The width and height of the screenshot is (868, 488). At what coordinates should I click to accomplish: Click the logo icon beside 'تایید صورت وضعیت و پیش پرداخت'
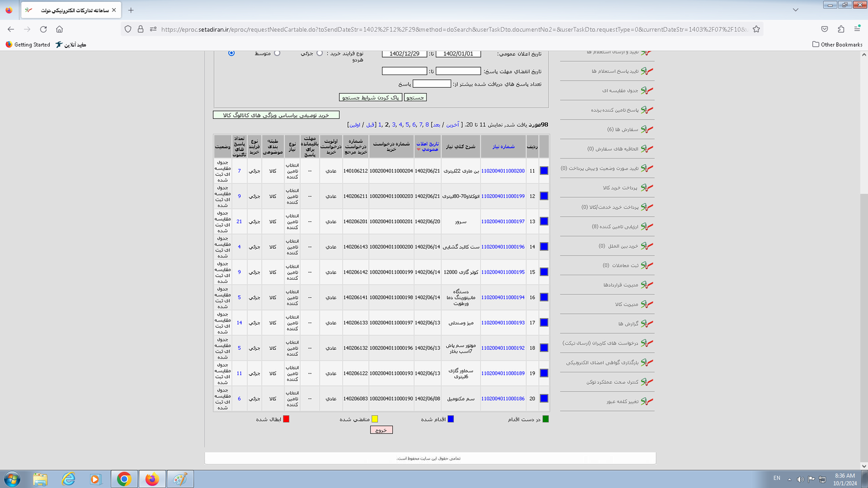647,168
